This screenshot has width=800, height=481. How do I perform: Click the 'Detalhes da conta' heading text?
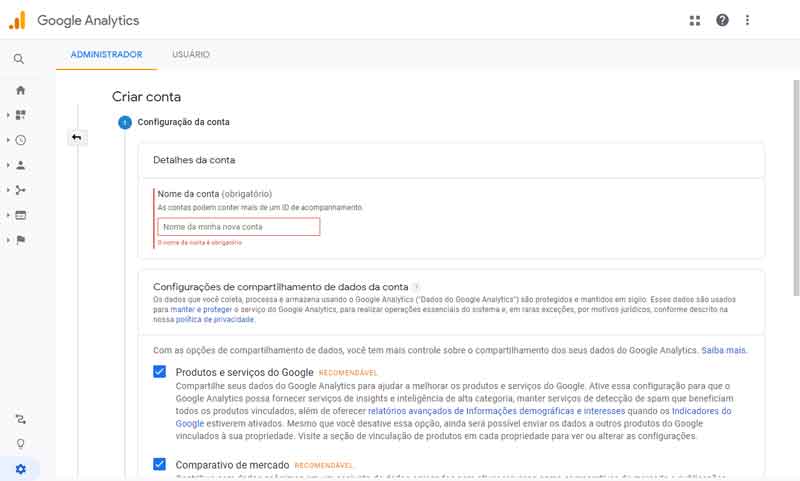click(194, 160)
